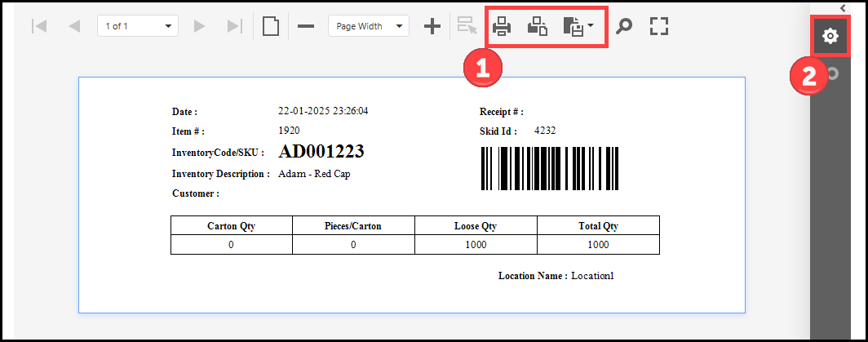
Task: Go to the previous page
Action: (x=74, y=26)
